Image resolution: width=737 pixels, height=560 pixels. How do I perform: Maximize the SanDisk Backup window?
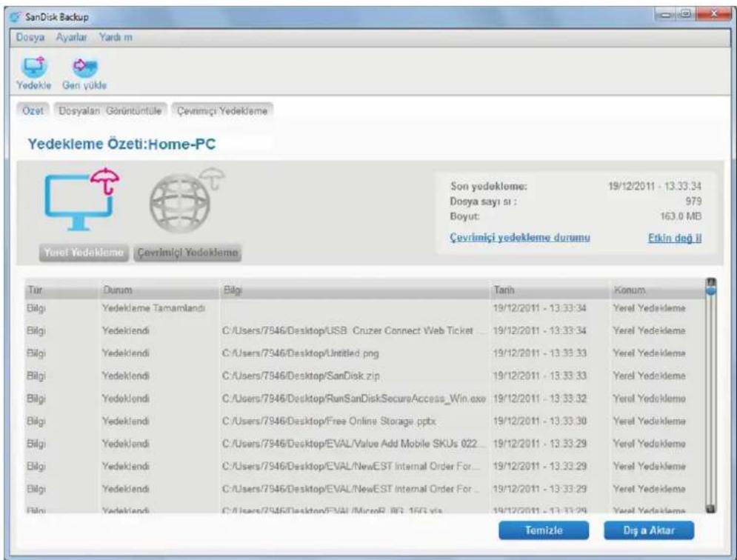(x=686, y=15)
